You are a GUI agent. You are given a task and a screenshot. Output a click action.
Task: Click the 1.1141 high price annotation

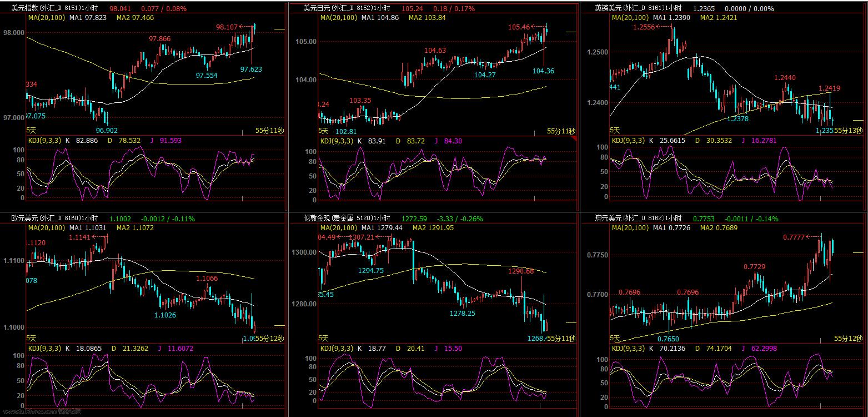(80, 237)
